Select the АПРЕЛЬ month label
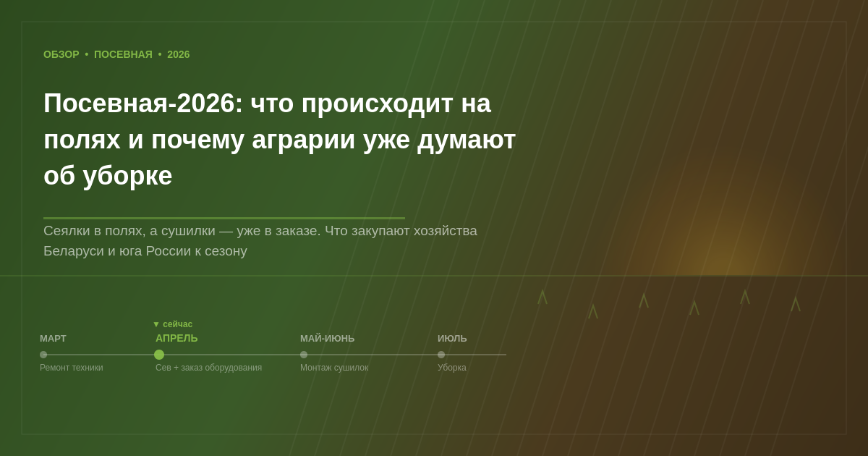This screenshot has width=868, height=456. 176,338
